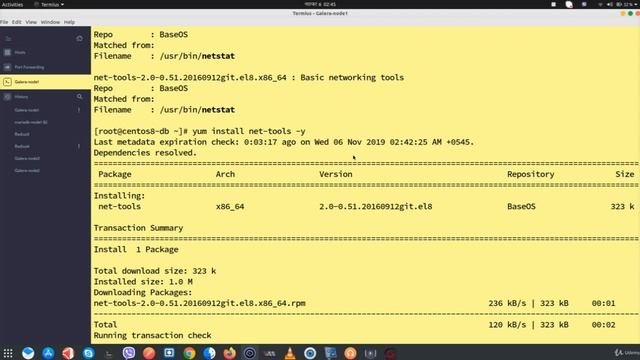
Task: Click the 'Dependencies resolved.' line
Action: (x=145, y=153)
